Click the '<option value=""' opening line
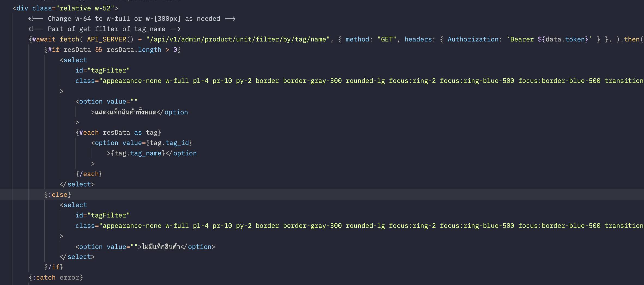The image size is (644, 285). pyautogui.click(x=106, y=101)
